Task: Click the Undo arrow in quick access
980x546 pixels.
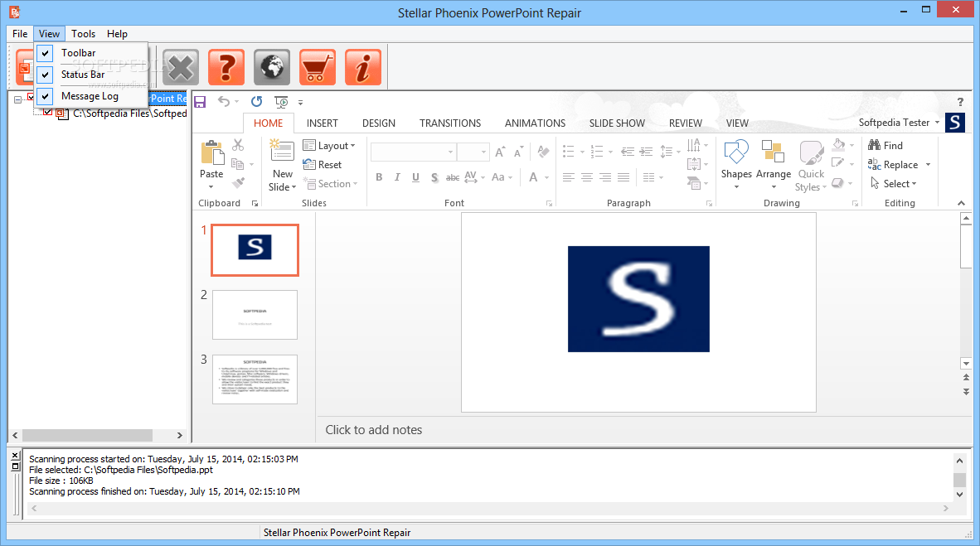Action: pyautogui.click(x=224, y=101)
